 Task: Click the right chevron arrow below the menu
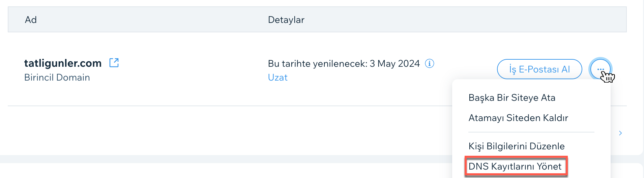620,133
